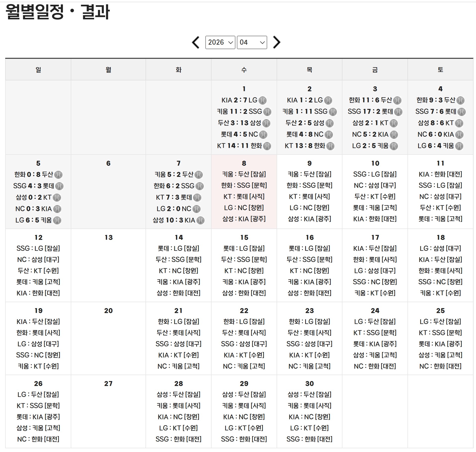This screenshot has width=476, height=452.
Task: Open the 한화 11:6 두산 result via baseball icon
Action: [x=397, y=100]
